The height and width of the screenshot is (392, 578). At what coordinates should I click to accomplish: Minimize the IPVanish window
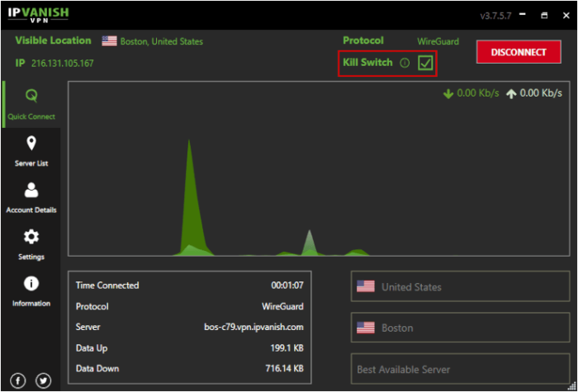(523, 15)
